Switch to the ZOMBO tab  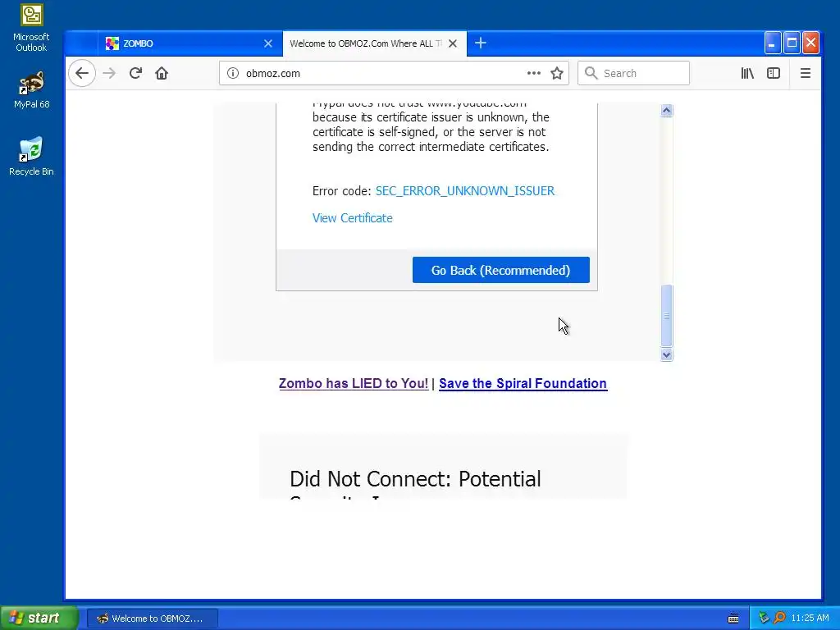point(189,43)
